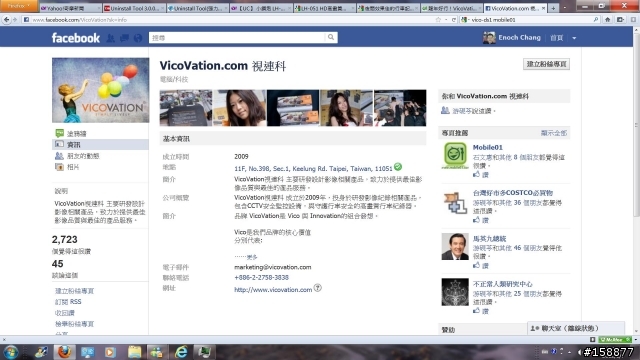Screen dimensions: 640x360
Task: Open the fourth photo of the woman in white
Action: tap(346, 108)
